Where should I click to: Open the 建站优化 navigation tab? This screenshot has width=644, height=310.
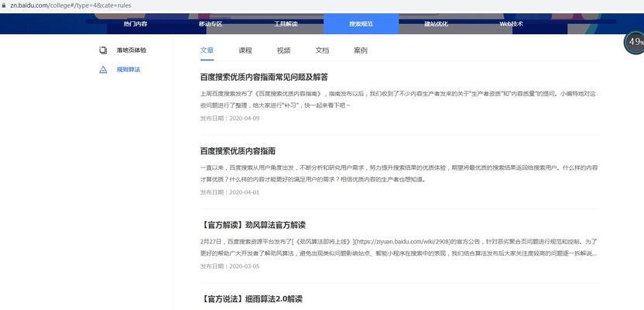(x=437, y=24)
